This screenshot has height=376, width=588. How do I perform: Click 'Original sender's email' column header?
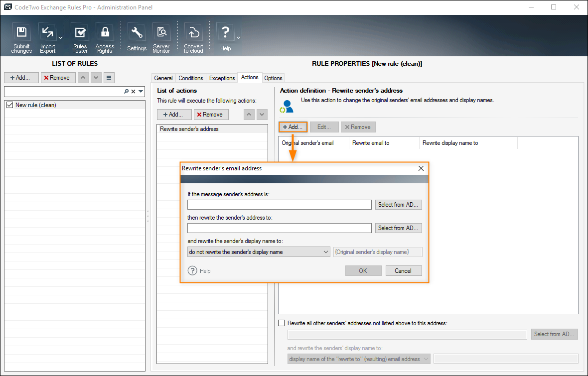tap(314, 143)
